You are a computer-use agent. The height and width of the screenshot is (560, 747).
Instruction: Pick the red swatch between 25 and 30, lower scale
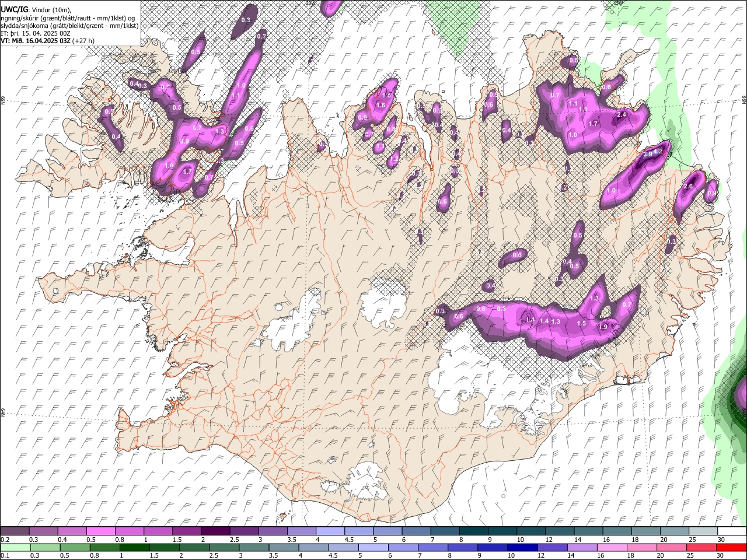(701, 547)
